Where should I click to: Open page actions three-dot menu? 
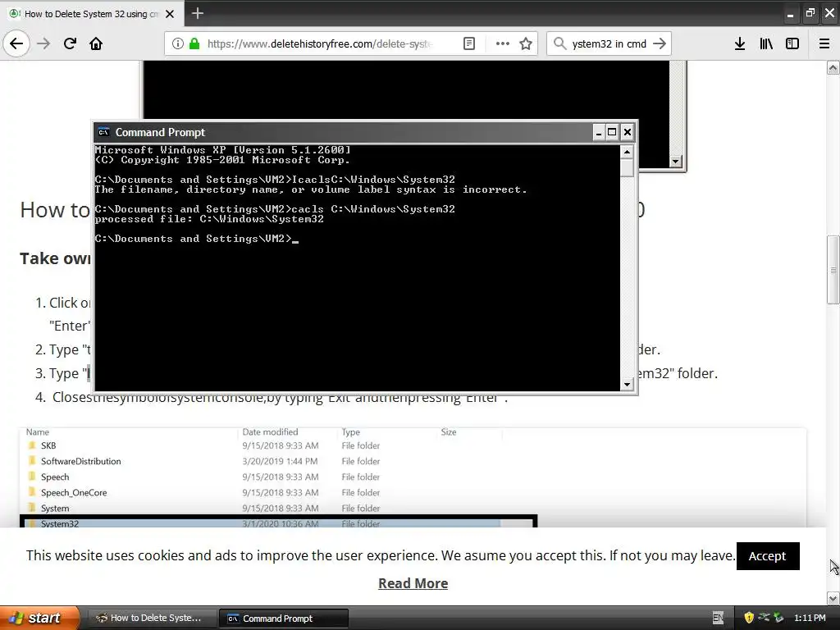click(503, 43)
